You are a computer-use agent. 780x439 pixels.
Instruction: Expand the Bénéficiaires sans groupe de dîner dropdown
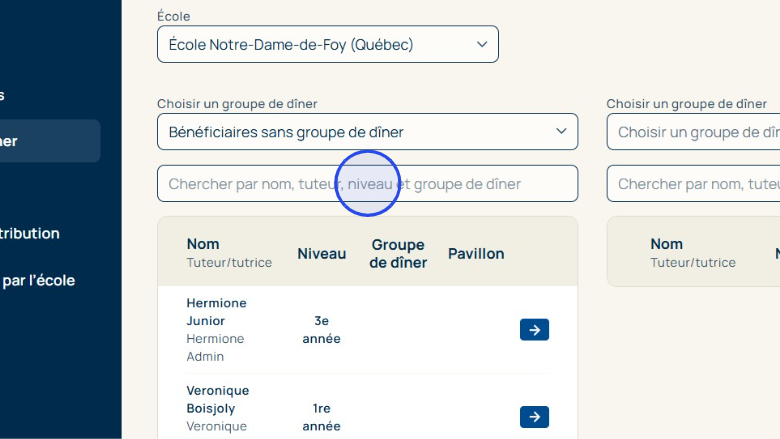367,132
